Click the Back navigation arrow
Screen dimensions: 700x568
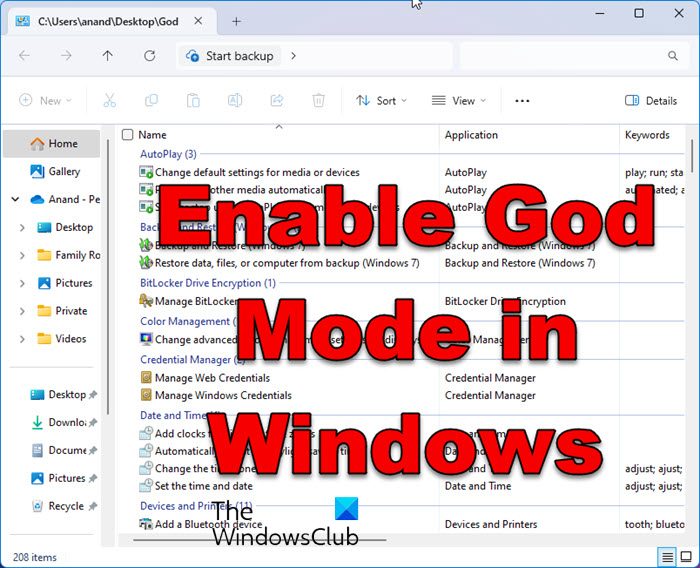click(x=24, y=56)
